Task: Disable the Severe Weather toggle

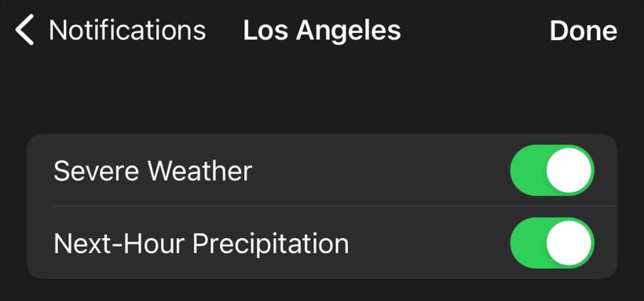Action: click(x=552, y=170)
